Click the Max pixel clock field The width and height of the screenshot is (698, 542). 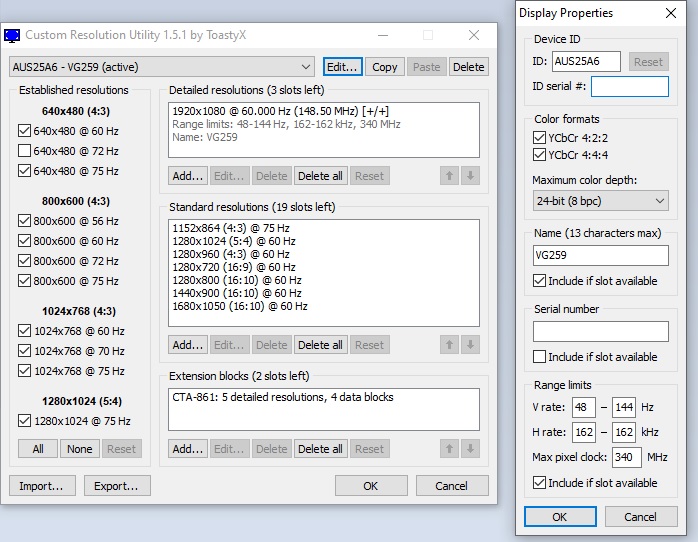[x=627, y=457]
